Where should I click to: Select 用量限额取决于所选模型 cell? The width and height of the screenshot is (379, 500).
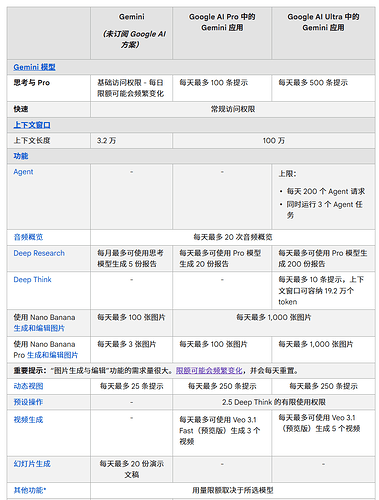click(x=233, y=490)
